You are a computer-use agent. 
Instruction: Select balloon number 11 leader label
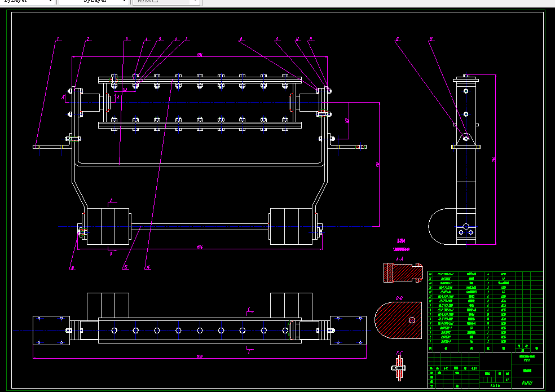point(311,39)
